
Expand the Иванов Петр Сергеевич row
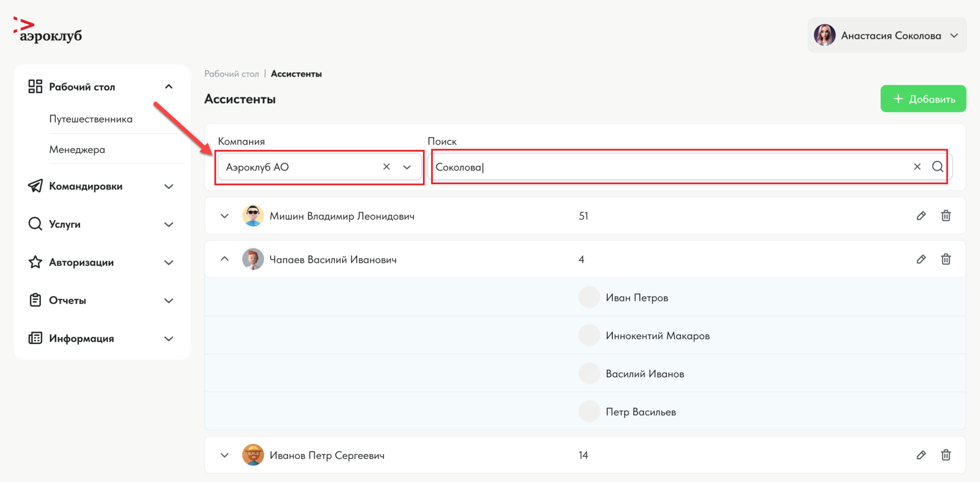point(225,455)
